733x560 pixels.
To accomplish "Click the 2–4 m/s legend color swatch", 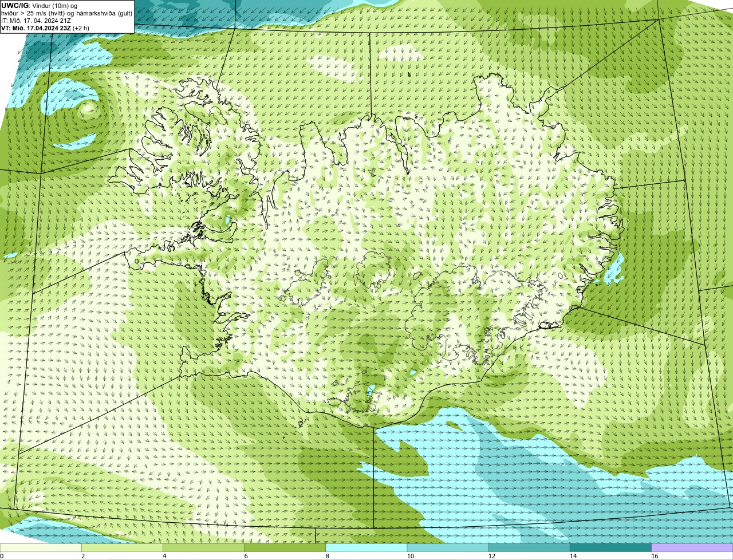I will tap(122, 547).
